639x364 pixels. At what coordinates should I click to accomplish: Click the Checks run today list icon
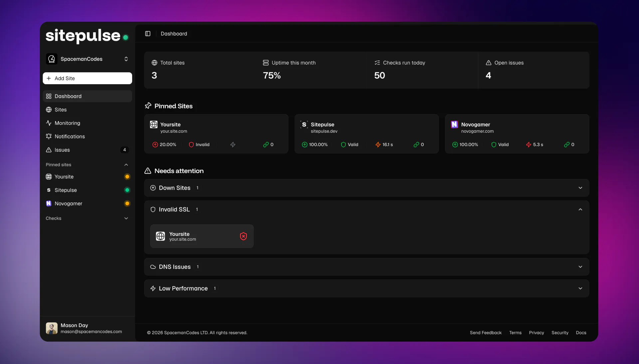[377, 63]
